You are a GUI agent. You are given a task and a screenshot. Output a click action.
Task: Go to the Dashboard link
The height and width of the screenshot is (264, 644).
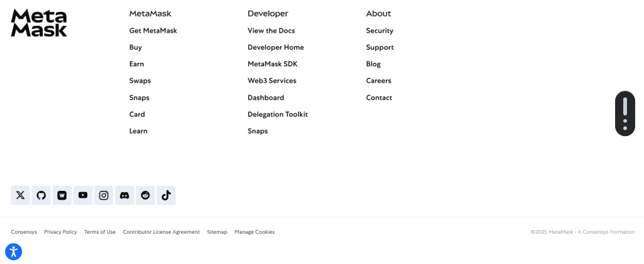(266, 98)
